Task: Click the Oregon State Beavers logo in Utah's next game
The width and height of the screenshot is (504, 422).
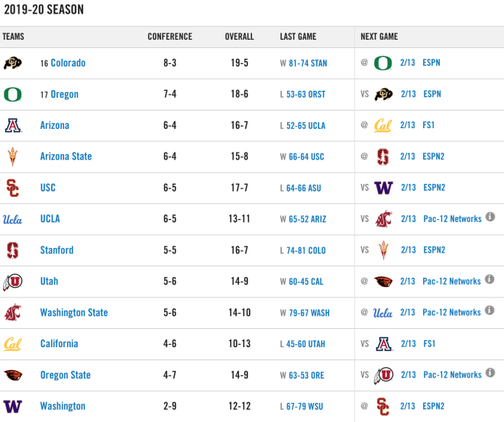Action: [x=383, y=282]
